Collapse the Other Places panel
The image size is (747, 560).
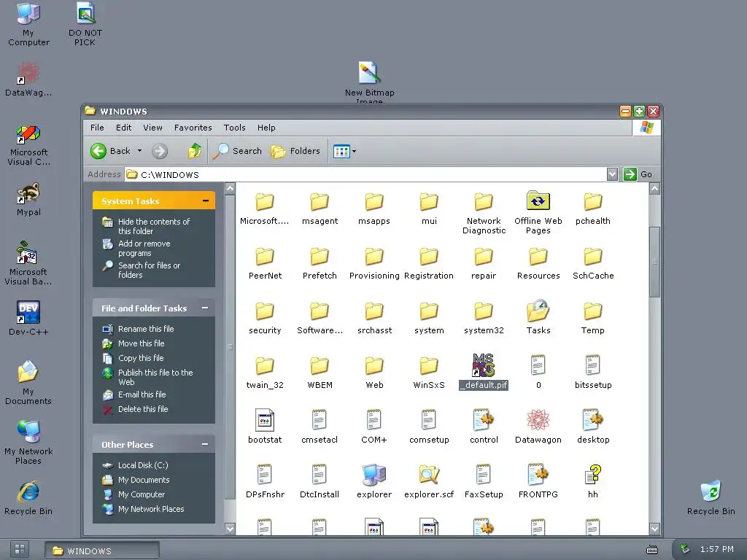[205, 444]
